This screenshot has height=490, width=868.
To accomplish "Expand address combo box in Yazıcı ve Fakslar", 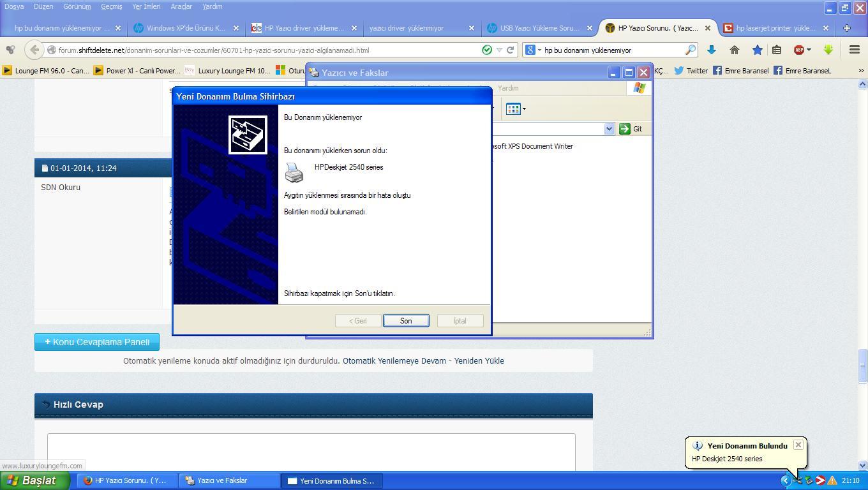I will (608, 129).
